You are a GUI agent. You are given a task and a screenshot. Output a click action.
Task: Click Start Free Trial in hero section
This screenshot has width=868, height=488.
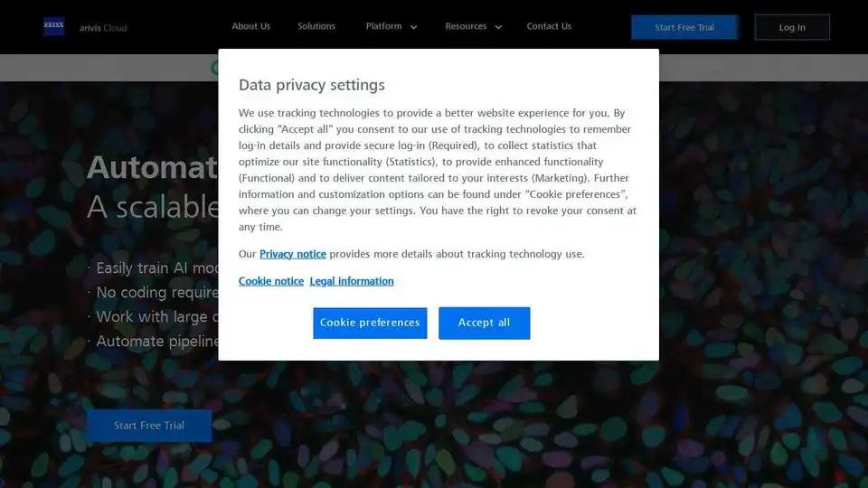click(x=149, y=426)
